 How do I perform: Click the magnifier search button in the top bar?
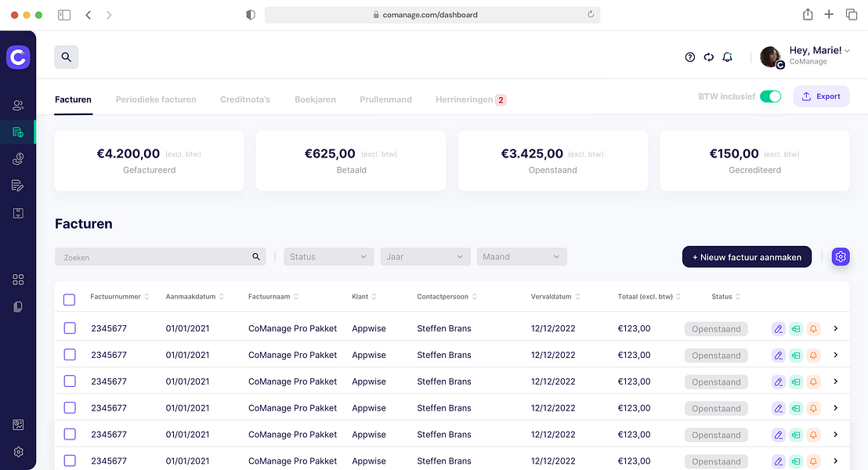click(67, 57)
